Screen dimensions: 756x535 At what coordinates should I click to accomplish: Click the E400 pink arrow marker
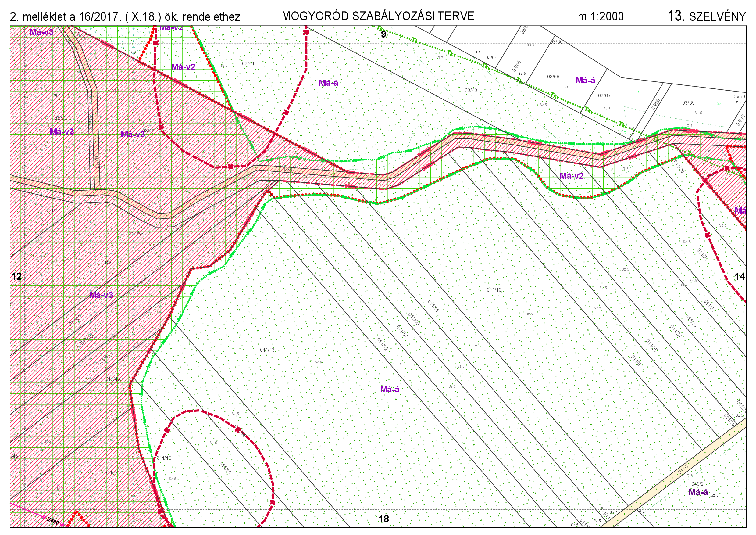(53, 520)
